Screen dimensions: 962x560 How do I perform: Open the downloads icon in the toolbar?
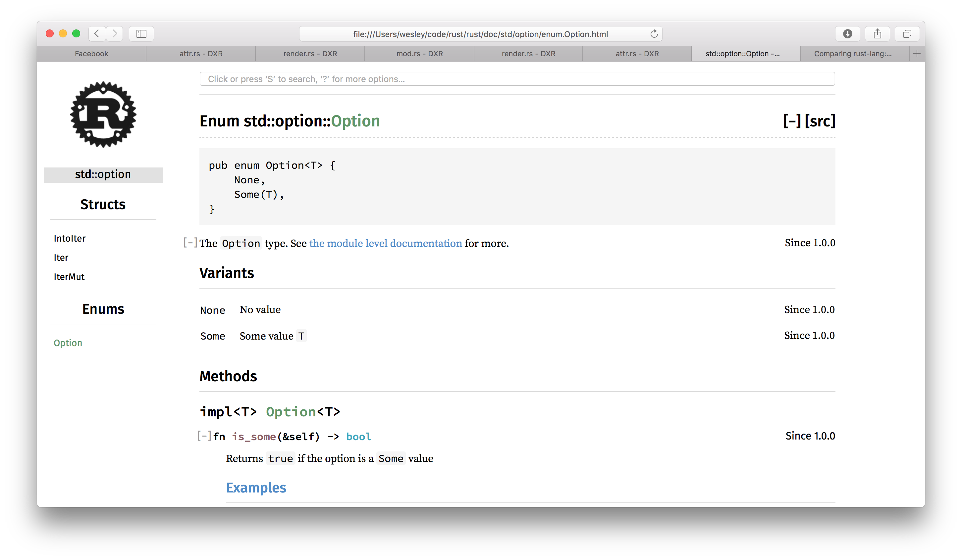[x=847, y=33]
